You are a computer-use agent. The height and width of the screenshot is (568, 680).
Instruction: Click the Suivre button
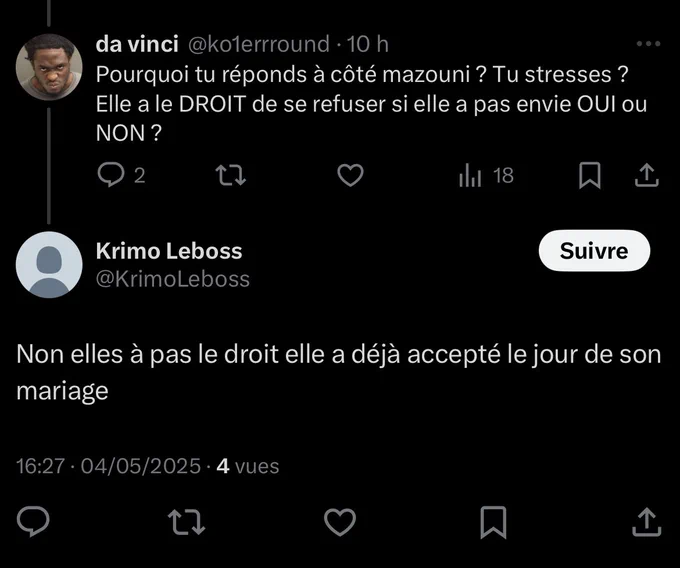coord(594,251)
